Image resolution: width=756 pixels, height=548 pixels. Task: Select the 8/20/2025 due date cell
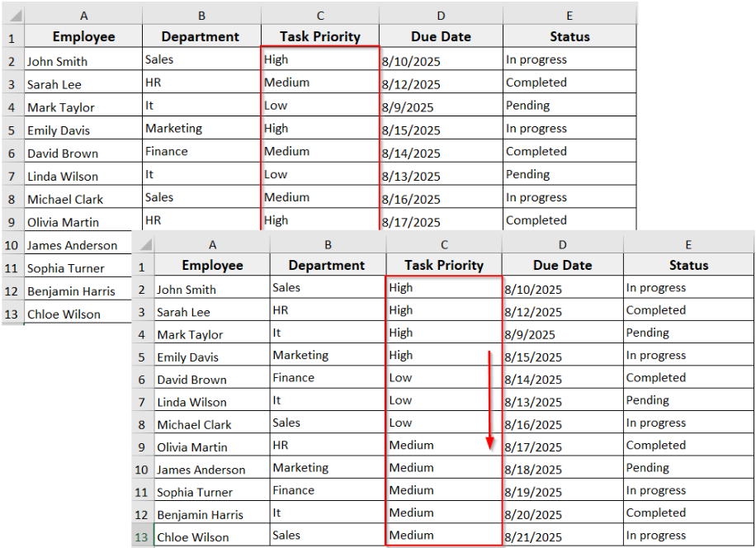(562, 513)
